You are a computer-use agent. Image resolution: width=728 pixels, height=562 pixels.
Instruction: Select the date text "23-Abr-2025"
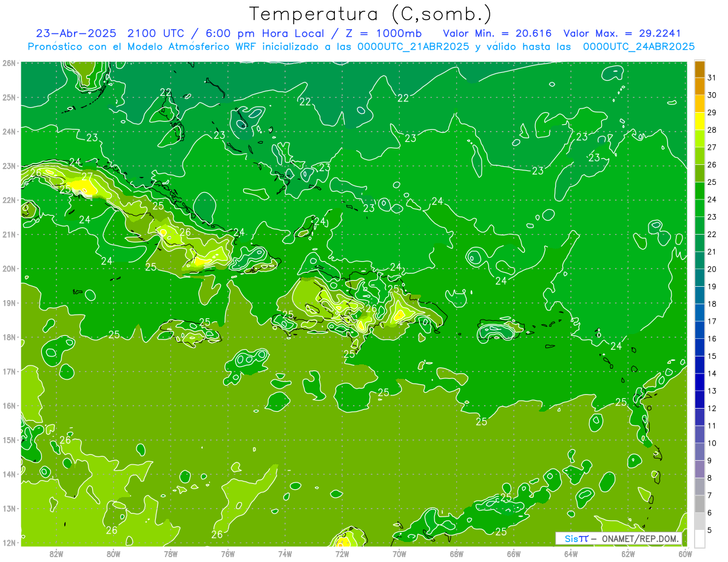point(76,33)
